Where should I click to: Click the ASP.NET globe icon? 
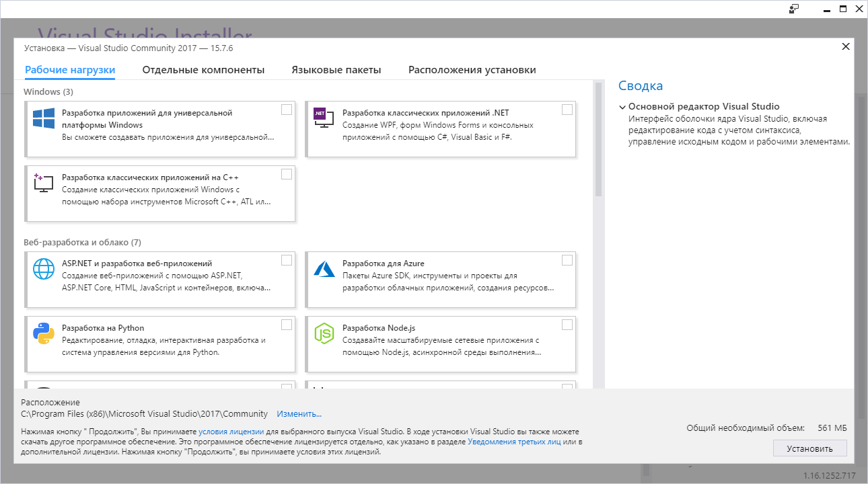44,269
